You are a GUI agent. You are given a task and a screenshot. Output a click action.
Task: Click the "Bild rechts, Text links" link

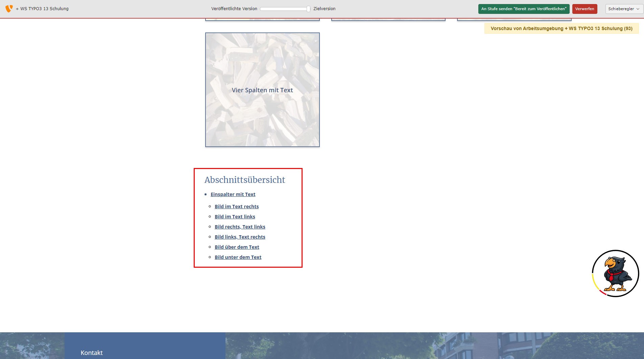240,227
